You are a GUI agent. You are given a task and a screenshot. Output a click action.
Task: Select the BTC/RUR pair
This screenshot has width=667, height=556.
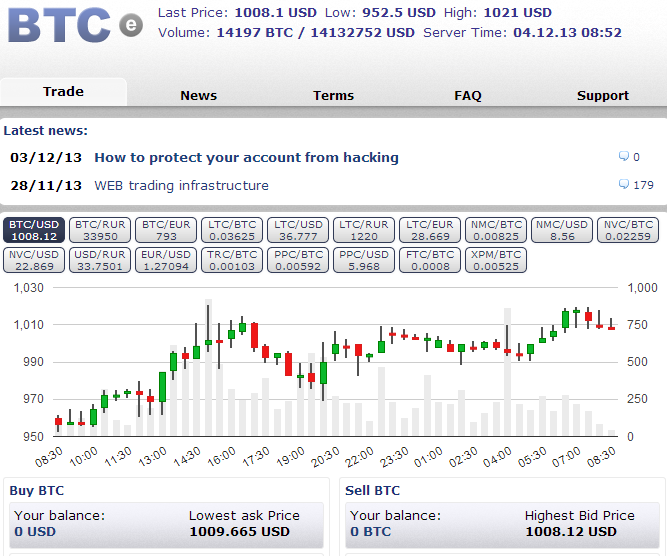point(100,230)
